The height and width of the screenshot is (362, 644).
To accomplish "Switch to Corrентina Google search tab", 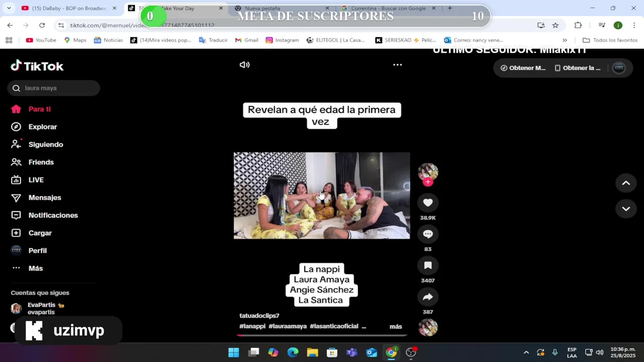I will click(x=388, y=8).
